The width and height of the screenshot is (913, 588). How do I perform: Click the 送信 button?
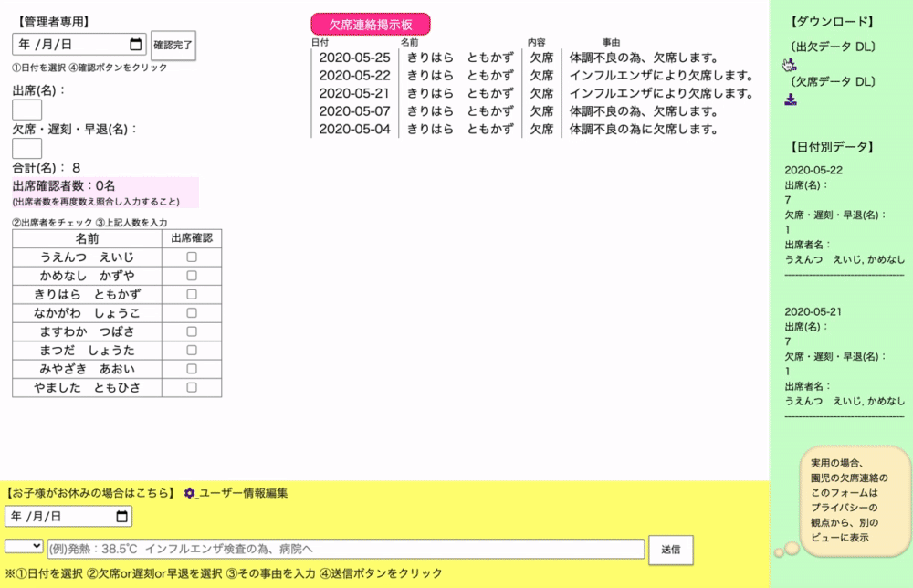click(671, 550)
